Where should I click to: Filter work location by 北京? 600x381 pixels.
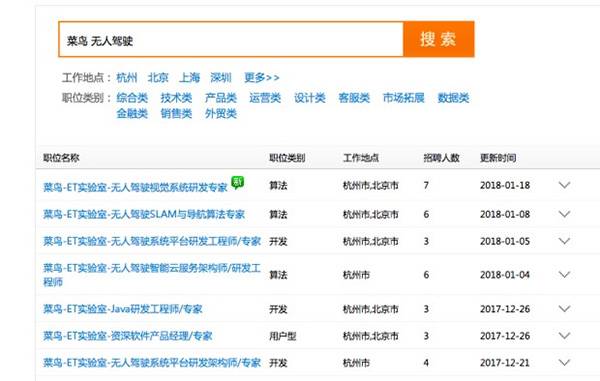158,78
